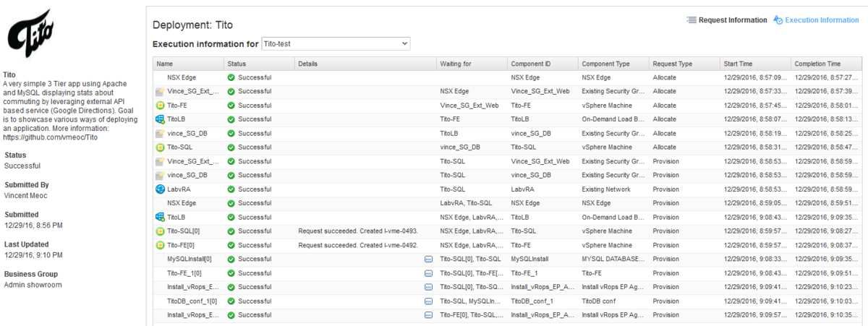Viewport: 868px width, 326px height.
Task: Click the 'Tito-FE_1' component ID cell
Action: 524,273
